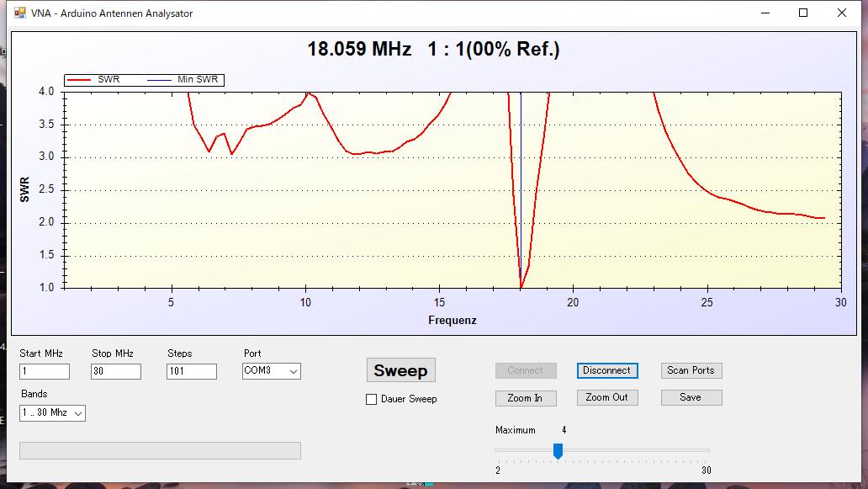This screenshot has width=868, height=489.
Task: Click the Zoom Out button
Action: 607,397
